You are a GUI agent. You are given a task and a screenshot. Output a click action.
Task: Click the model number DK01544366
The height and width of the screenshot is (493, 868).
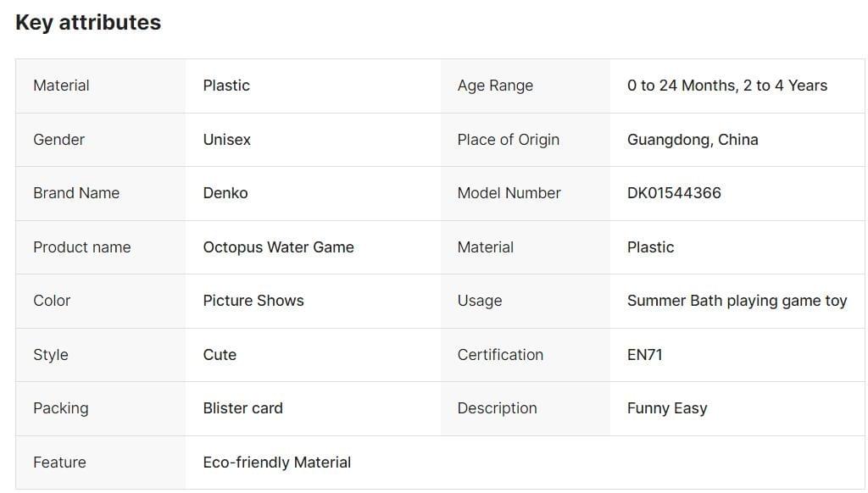pos(674,193)
